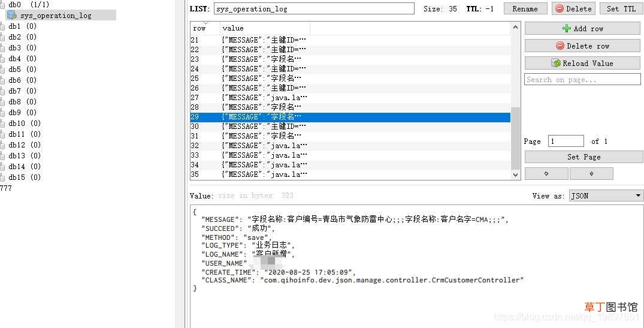The height and width of the screenshot is (328, 644).
Task: Select the db10 (0) tree item
Action: [24, 124]
